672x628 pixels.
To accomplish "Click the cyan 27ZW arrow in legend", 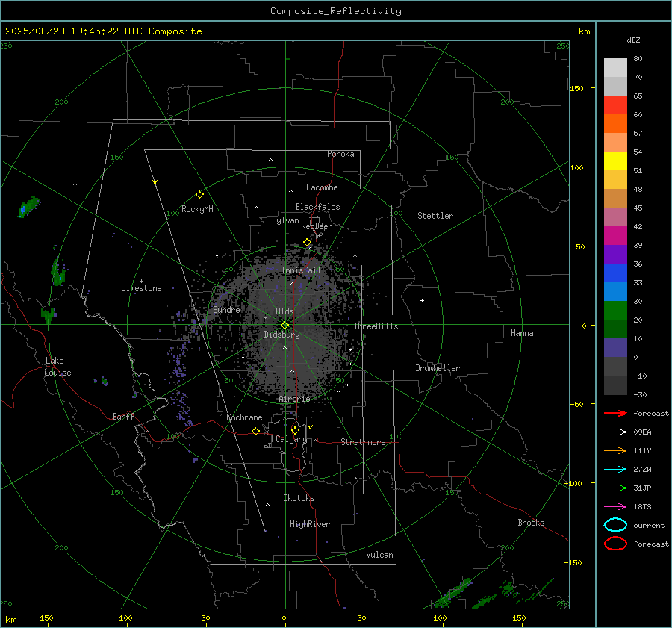I will (615, 470).
